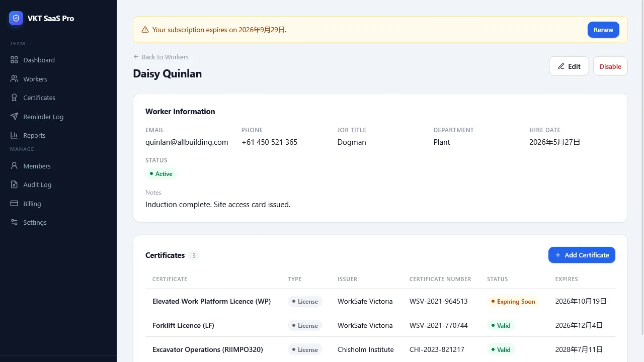
Task: Select Excavator Operations (RIIMPO320) certificate name
Action: tap(208, 349)
